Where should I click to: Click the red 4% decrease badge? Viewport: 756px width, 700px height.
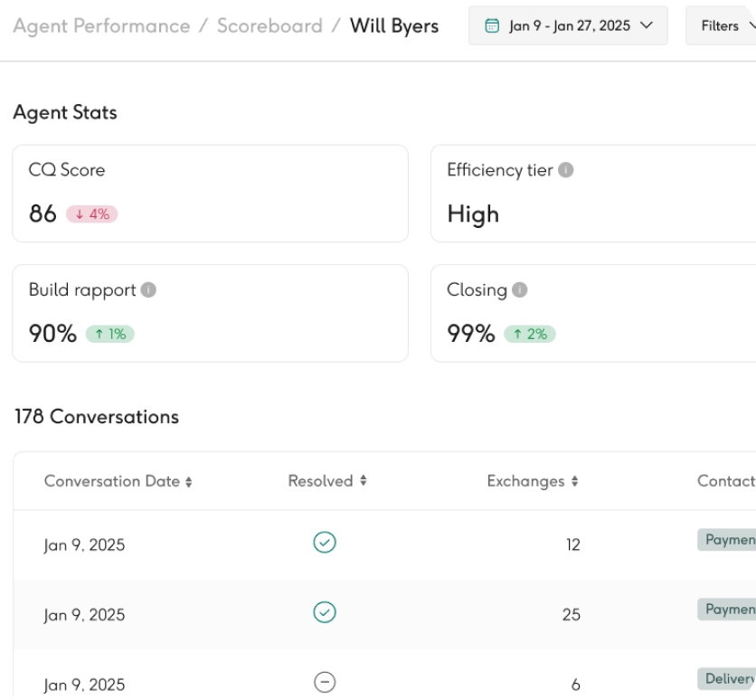(92, 215)
